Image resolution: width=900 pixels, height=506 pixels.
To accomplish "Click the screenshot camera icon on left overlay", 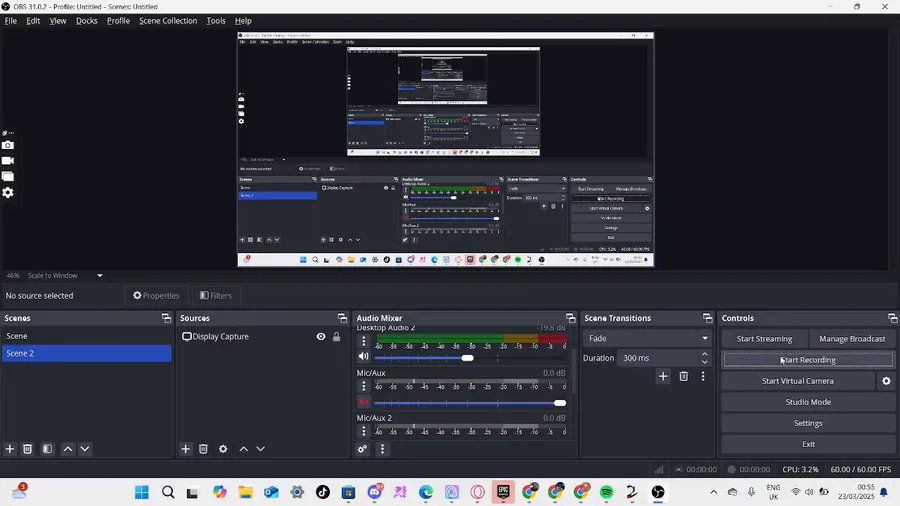I will coord(7,145).
